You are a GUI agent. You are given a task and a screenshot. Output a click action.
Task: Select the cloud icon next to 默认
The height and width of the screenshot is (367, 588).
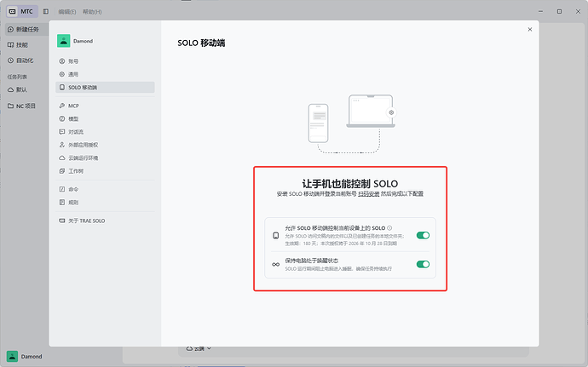(10, 89)
